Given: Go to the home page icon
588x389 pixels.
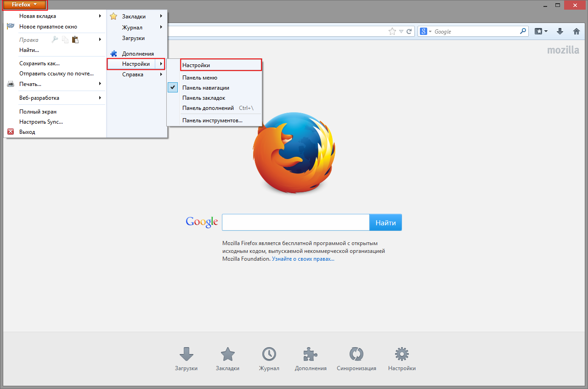Looking at the screenshot, I should 577,31.
